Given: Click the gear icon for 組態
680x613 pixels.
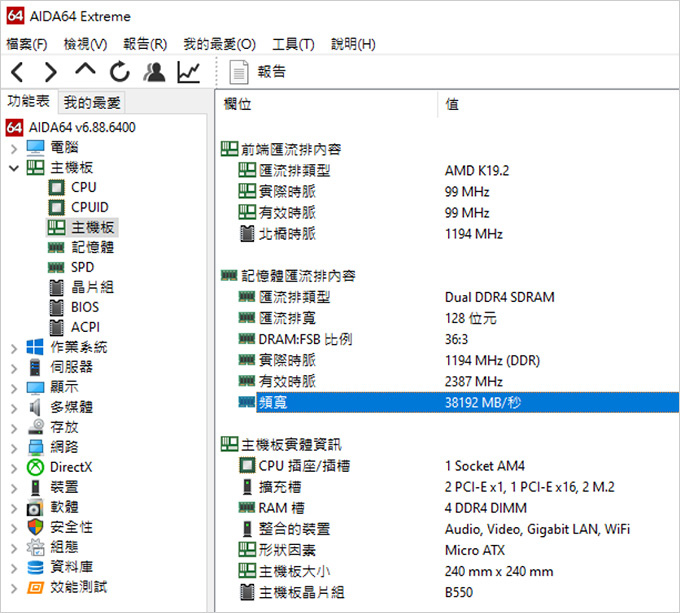Looking at the screenshot, I should [x=35, y=547].
